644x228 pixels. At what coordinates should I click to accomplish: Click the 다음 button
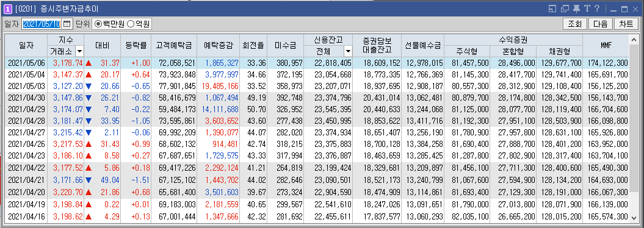point(600,24)
